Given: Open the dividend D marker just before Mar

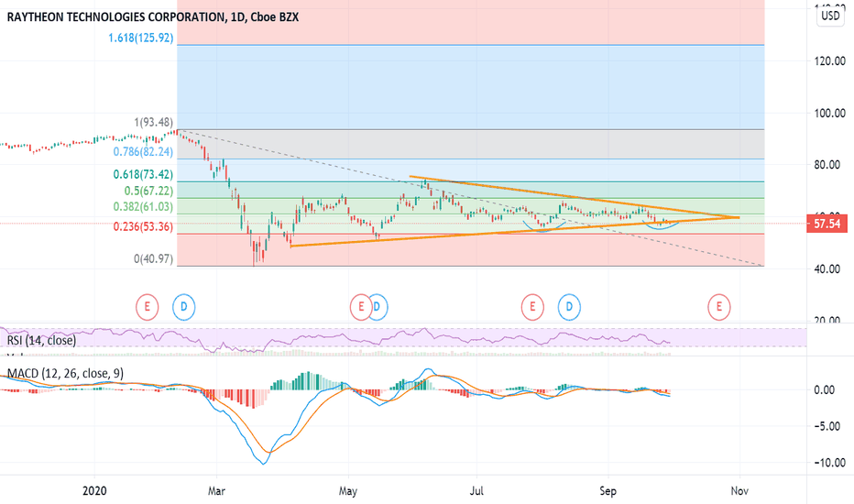Looking at the screenshot, I should (x=184, y=307).
